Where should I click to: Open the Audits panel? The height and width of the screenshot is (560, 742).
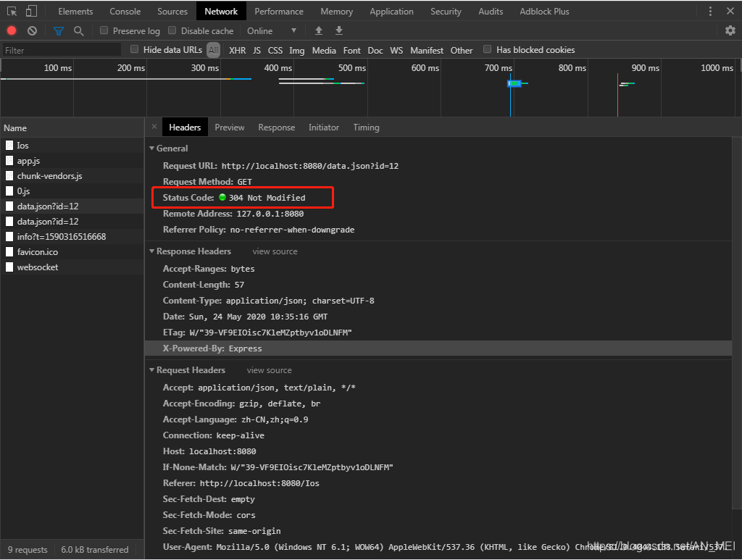pos(491,12)
